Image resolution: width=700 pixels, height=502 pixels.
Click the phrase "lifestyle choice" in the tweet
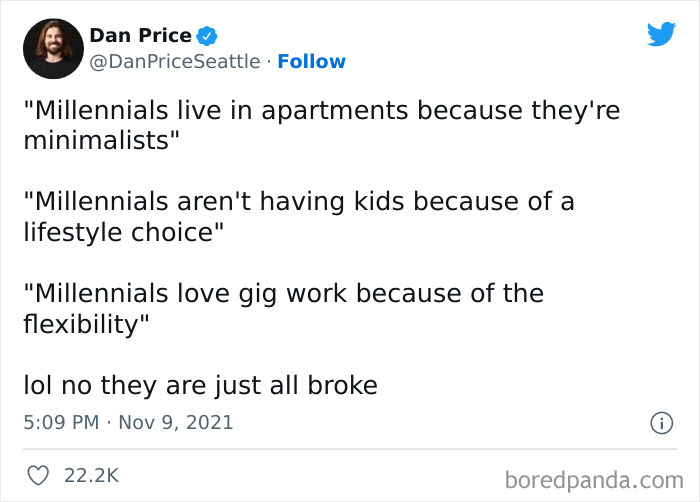point(122,232)
